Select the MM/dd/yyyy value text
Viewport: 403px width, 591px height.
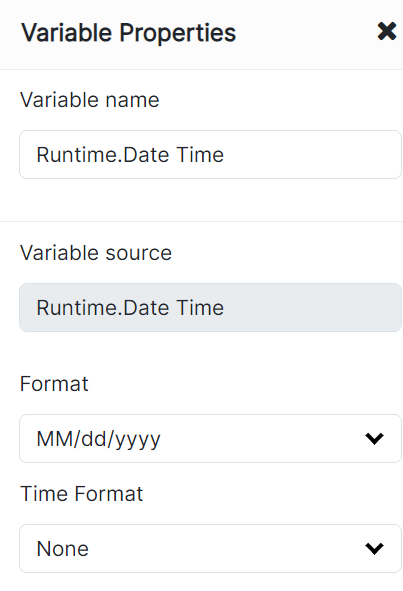tap(98, 439)
